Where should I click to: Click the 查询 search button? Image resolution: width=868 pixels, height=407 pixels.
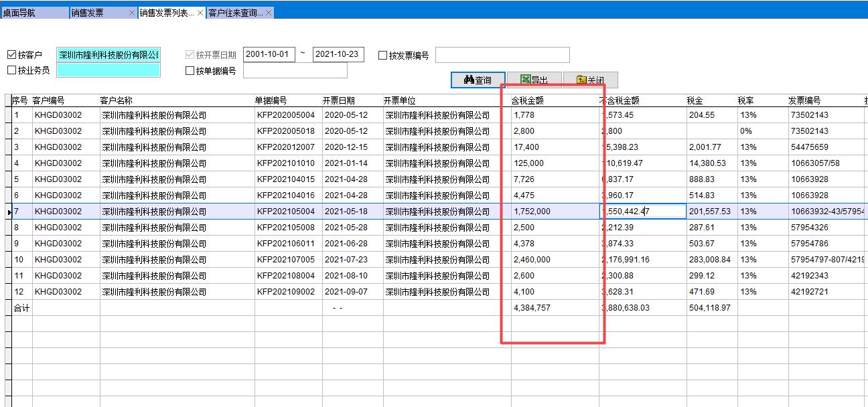coord(478,80)
